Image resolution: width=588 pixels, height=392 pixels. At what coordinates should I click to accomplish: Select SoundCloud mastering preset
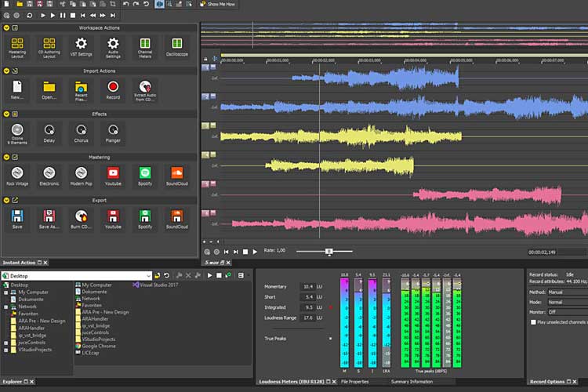[x=177, y=176]
